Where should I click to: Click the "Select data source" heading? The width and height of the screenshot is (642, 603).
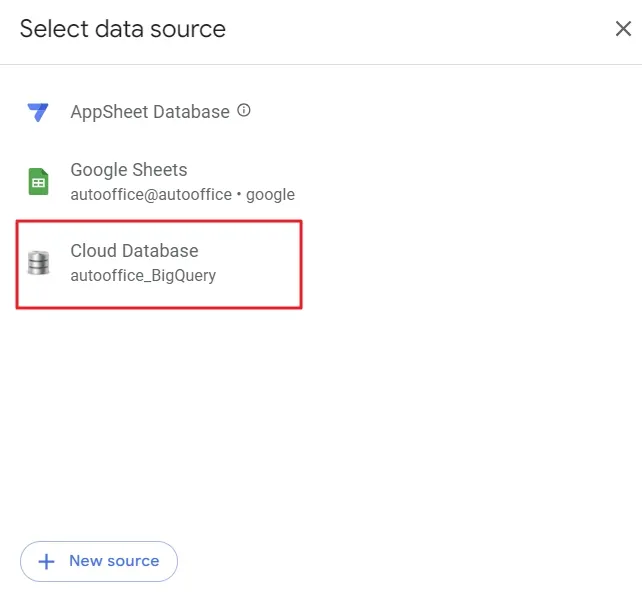point(122,29)
